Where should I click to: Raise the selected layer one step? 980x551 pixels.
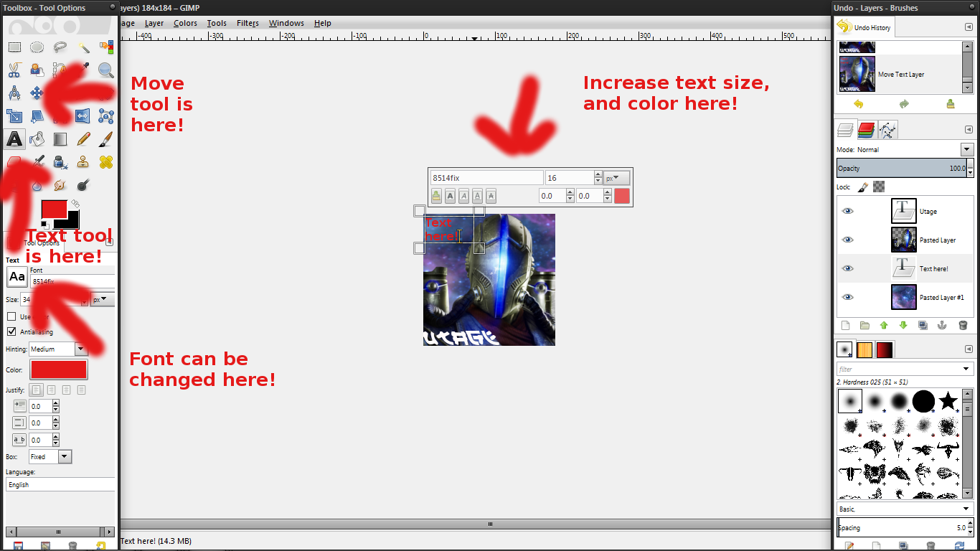[884, 325]
